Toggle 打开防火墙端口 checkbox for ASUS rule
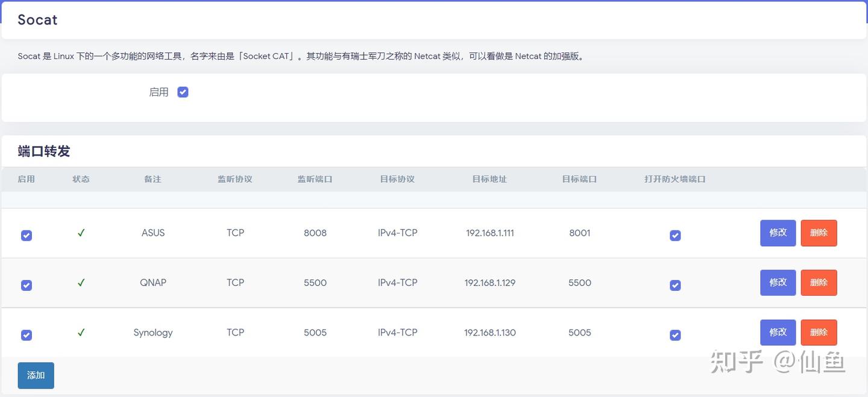868x397 pixels. point(675,235)
